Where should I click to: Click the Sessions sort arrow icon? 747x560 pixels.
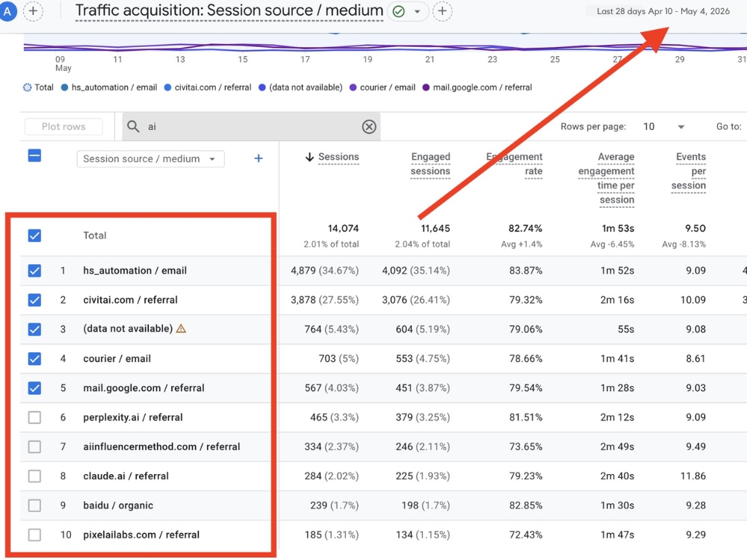[310, 157]
